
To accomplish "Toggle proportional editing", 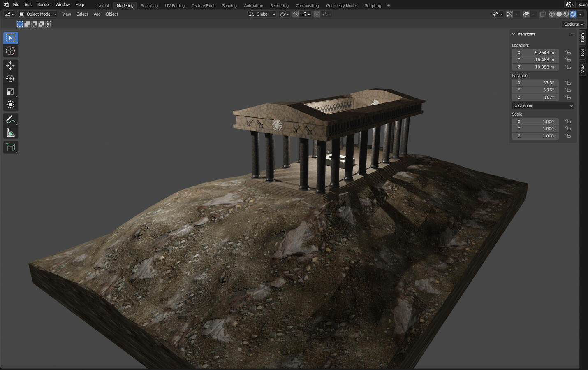I will coord(317,14).
